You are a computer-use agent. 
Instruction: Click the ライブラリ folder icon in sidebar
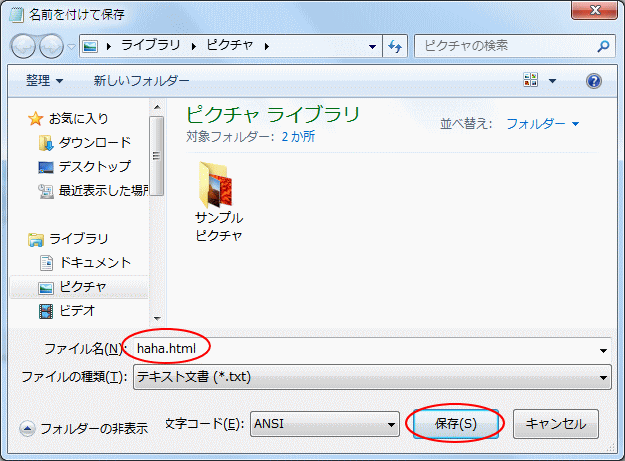coord(35,239)
